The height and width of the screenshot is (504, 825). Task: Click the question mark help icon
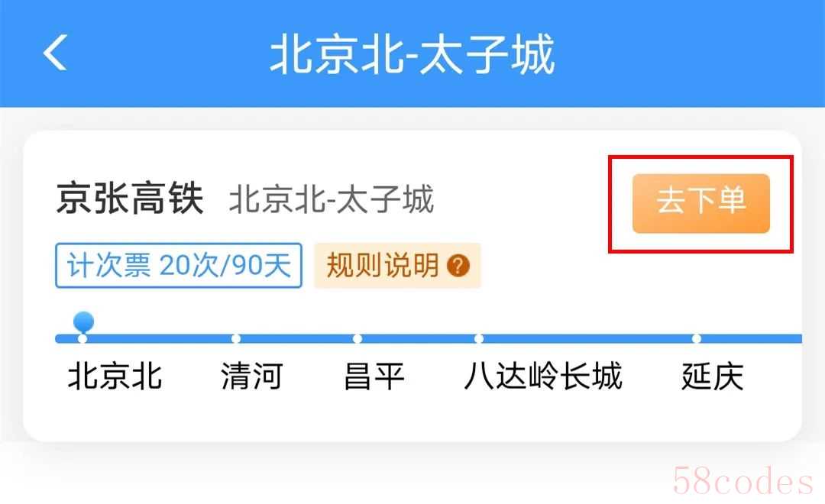(x=458, y=266)
